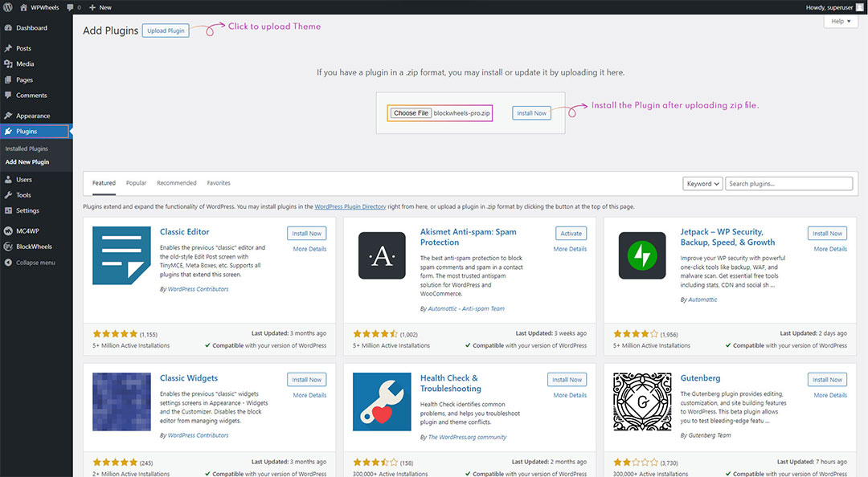Click the Classic Editor plugin icon
The image size is (868, 477).
[x=121, y=255]
